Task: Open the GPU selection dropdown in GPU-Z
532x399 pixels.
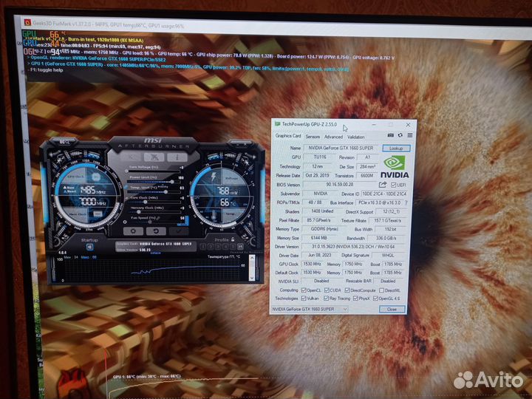Action: click(310, 309)
